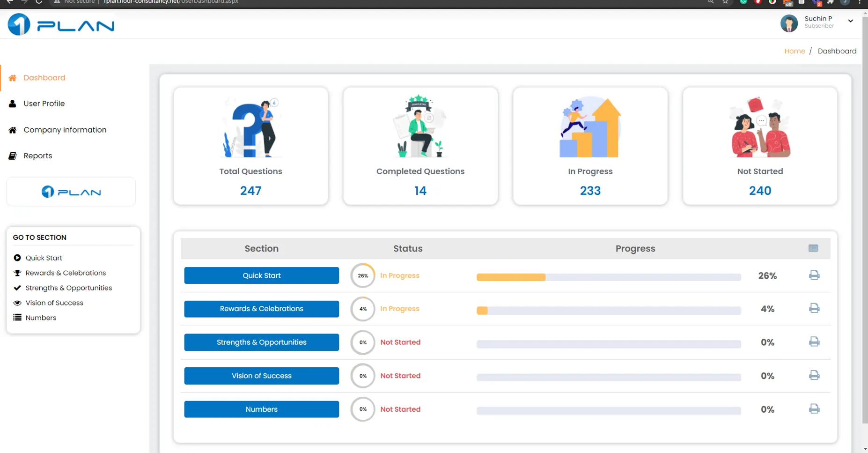The height and width of the screenshot is (453, 868).
Task: Open the Dashboard menu item
Action: [x=44, y=78]
